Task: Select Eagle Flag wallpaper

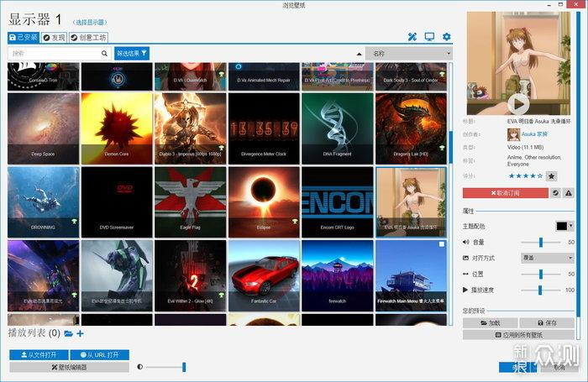Action: [x=190, y=202]
